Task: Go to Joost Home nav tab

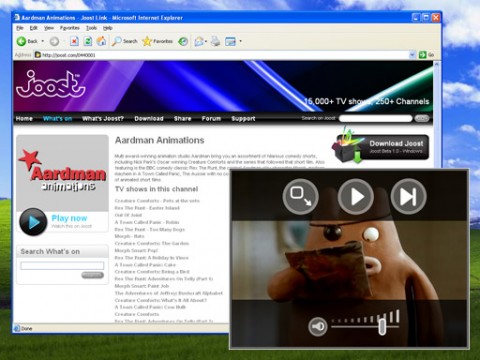Action: tap(24, 119)
